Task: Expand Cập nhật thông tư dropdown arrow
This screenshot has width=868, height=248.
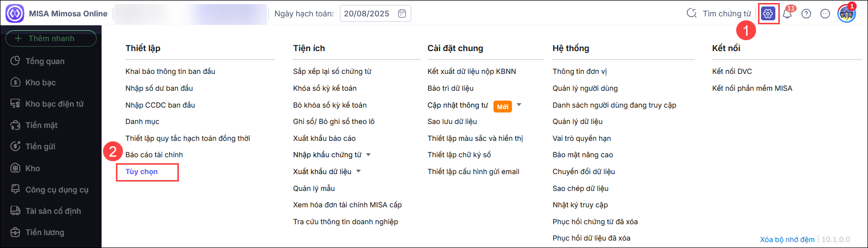Action: [519, 105]
